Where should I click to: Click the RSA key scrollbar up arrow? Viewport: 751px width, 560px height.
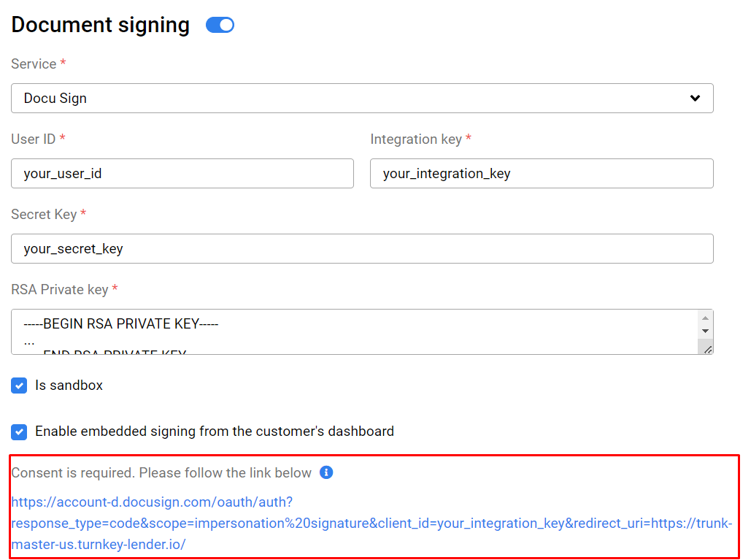point(705,318)
